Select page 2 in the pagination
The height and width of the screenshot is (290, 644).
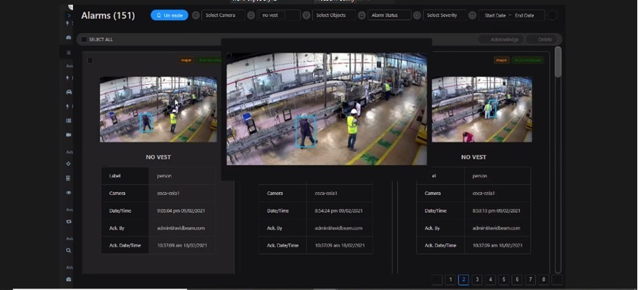pyautogui.click(x=463, y=280)
